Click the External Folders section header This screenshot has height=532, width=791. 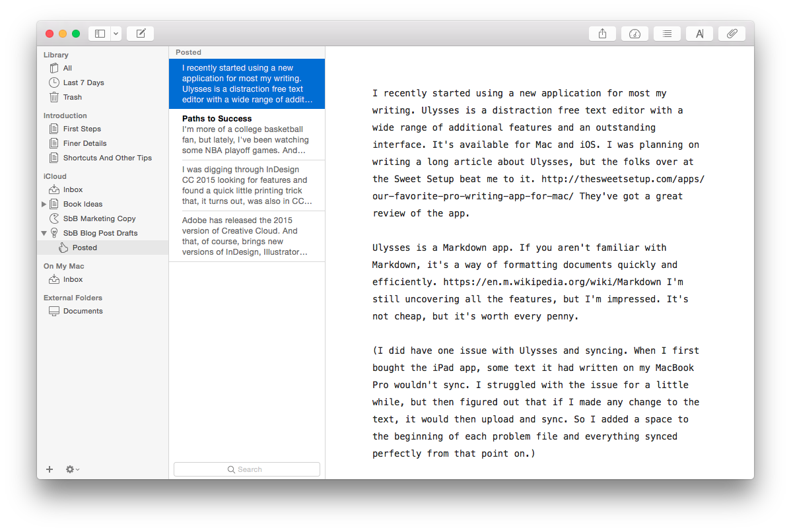(x=73, y=298)
